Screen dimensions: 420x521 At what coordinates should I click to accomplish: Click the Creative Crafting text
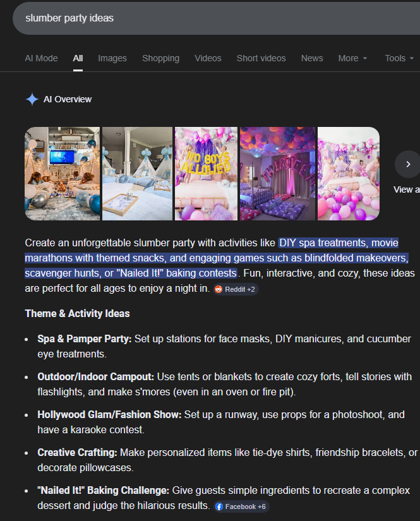coord(77,453)
